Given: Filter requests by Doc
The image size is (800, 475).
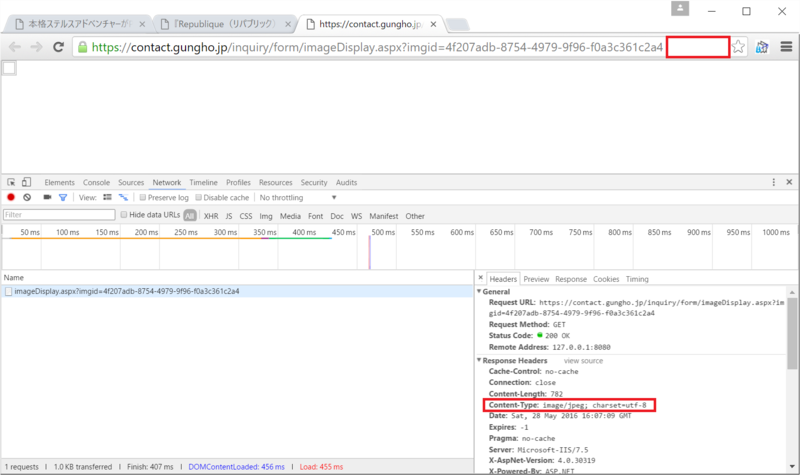Looking at the screenshot, I should (x=337, y=216).
